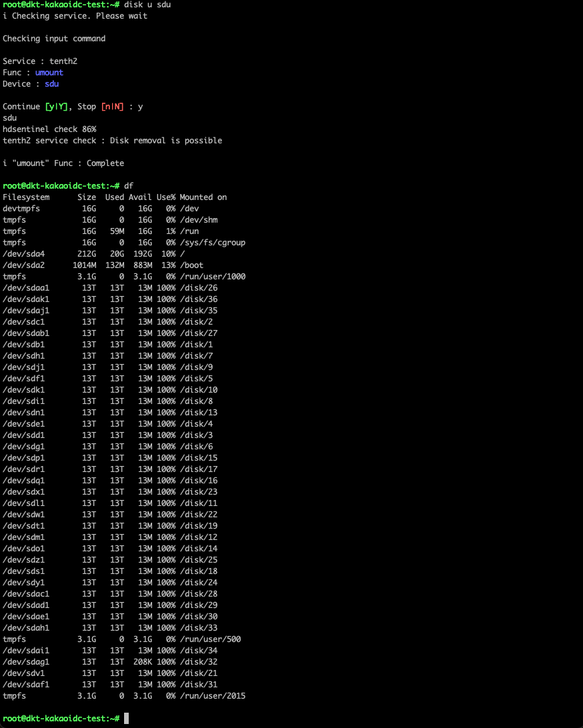Click the '/dev/sdv1' filesystem entry
The image size is (583, 728).
[x=24, y=673]
